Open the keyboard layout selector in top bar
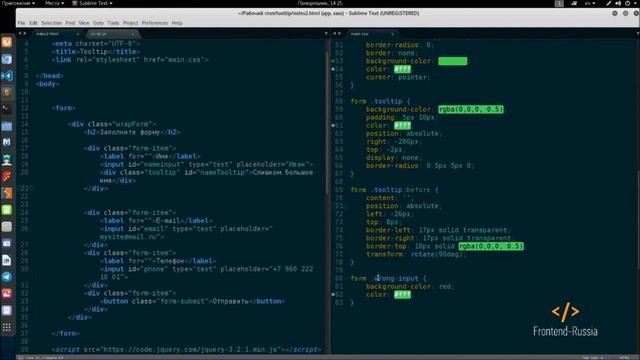Viewport: 640px width, 360px height. pyautogui.click(x=590, y=3)
